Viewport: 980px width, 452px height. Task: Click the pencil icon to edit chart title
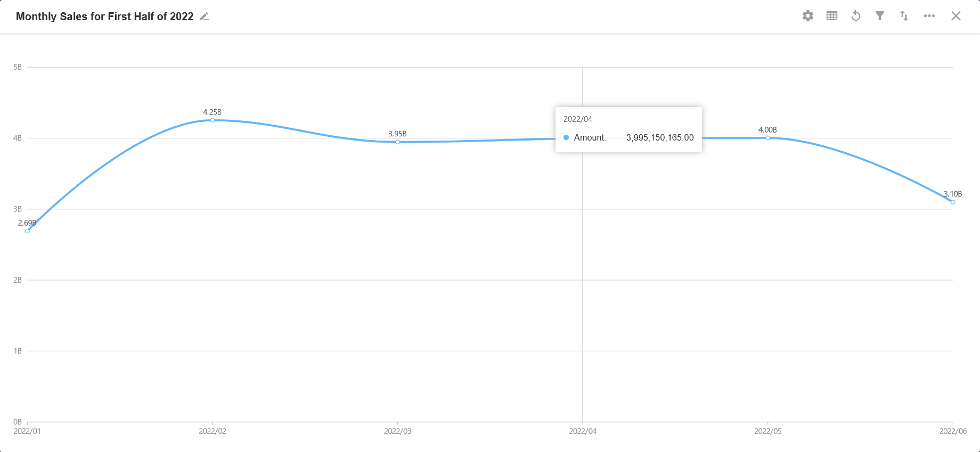pyautogui.click(x=204, y=17)
